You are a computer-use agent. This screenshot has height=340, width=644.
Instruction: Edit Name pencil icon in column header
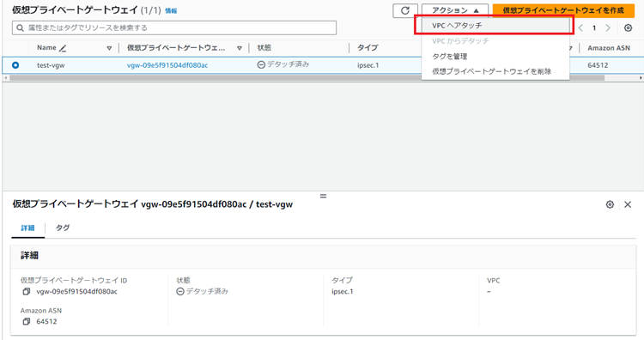[63, 48]
